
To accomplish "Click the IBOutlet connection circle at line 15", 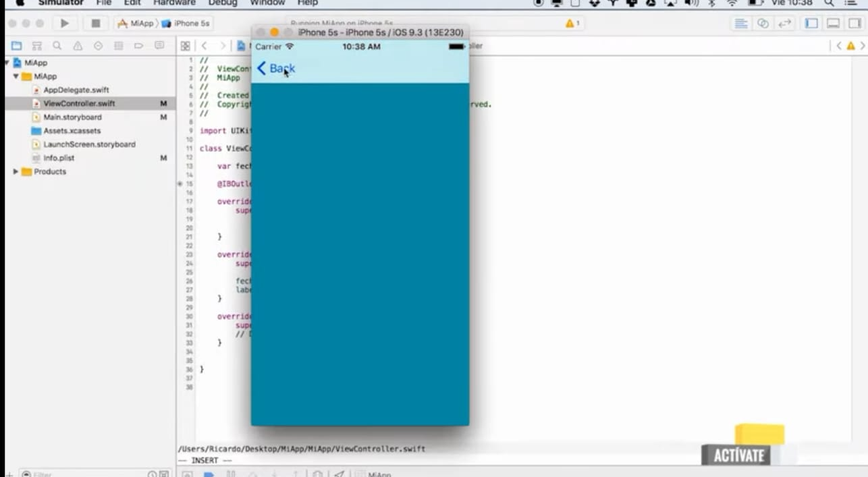I will pos(180,184).
